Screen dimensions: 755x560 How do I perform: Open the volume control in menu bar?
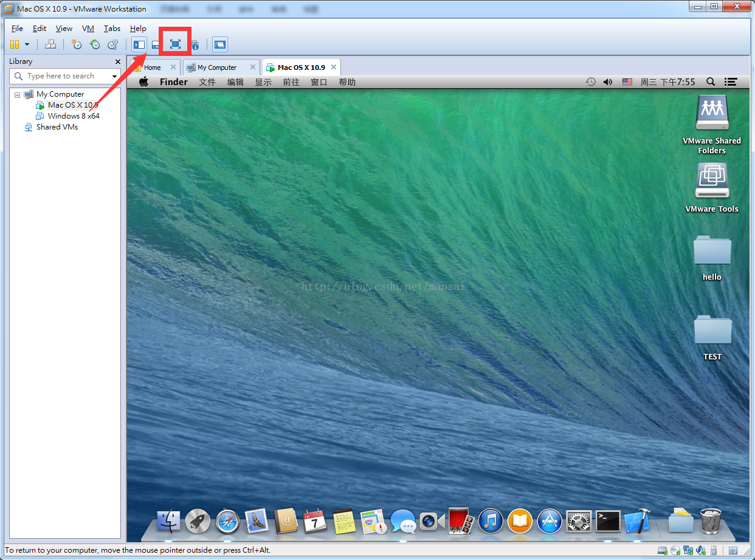608,82
